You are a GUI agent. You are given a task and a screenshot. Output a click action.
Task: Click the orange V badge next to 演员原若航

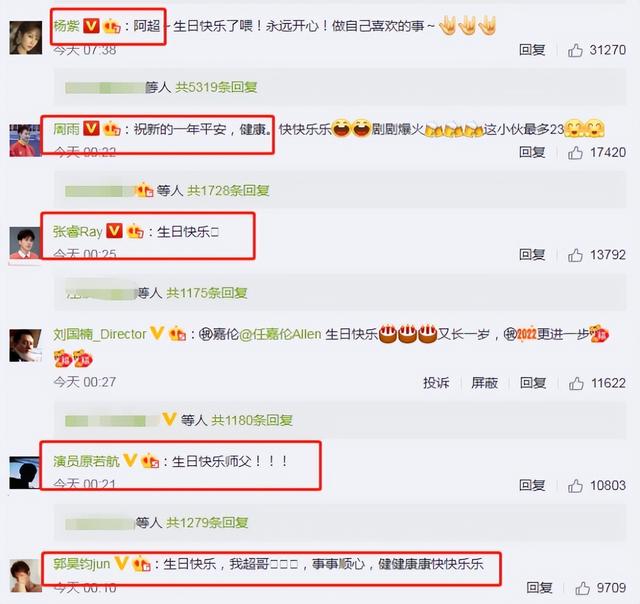point(130,460)
